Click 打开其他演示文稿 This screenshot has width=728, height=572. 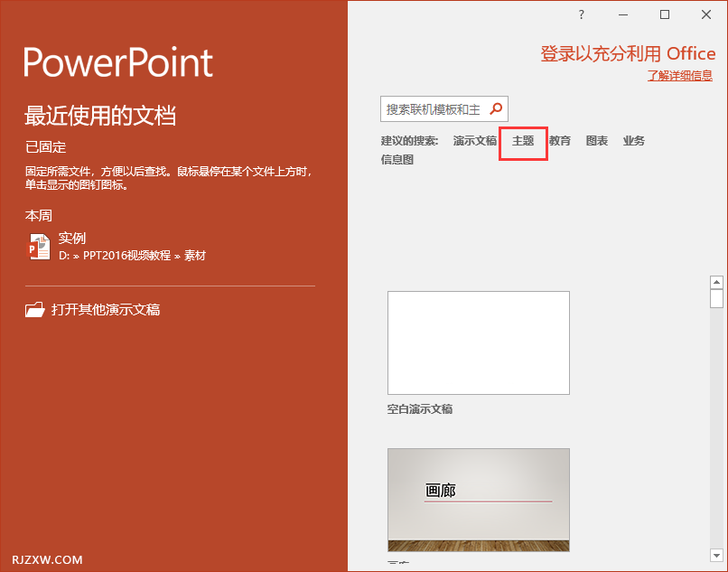107,308
